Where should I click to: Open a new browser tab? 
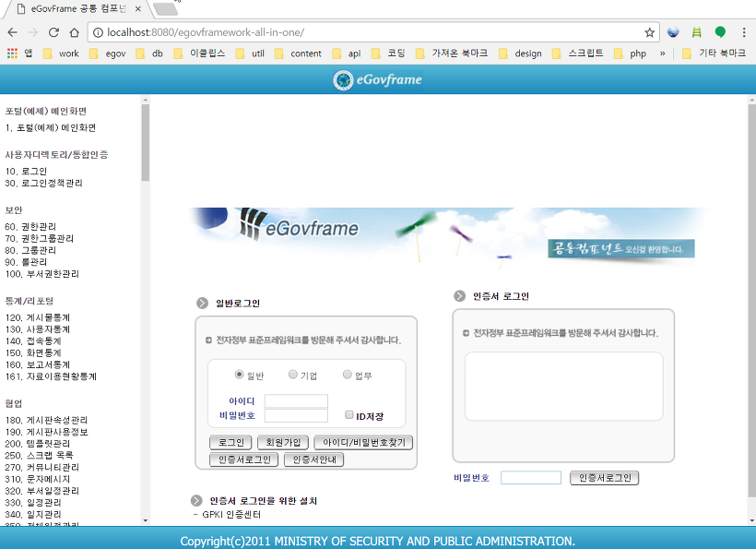click(165, 8)
